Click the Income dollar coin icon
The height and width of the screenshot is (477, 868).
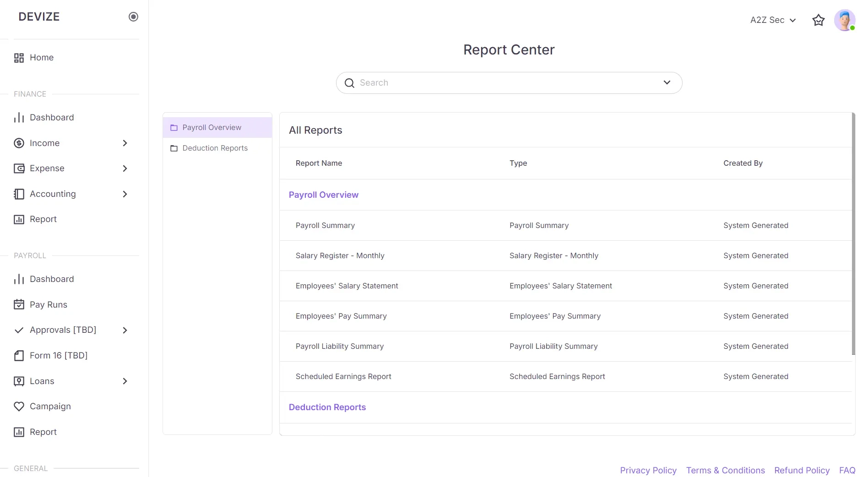pos(19,143)
